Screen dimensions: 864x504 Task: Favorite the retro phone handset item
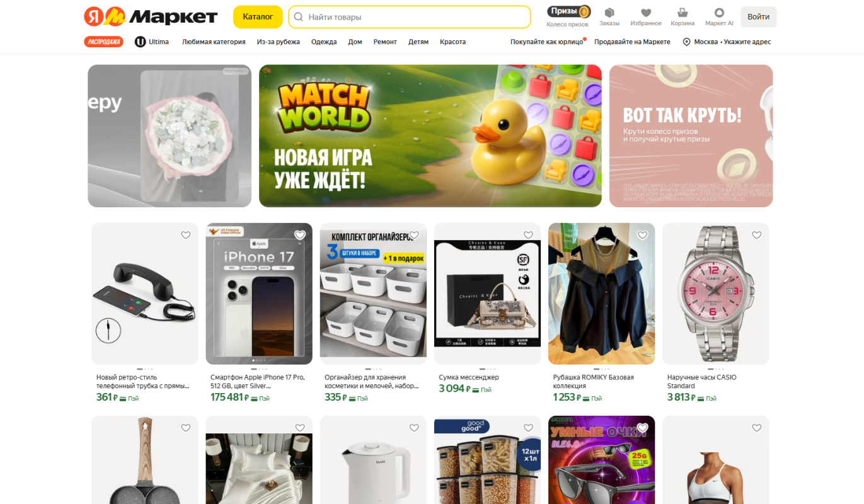point(186,235)
